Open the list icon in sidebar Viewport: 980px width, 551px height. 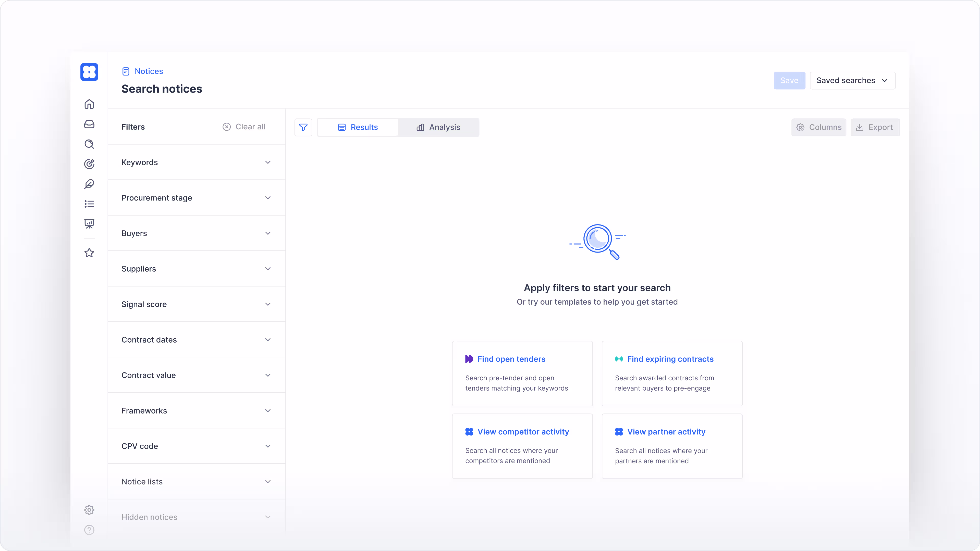point(89,204)
